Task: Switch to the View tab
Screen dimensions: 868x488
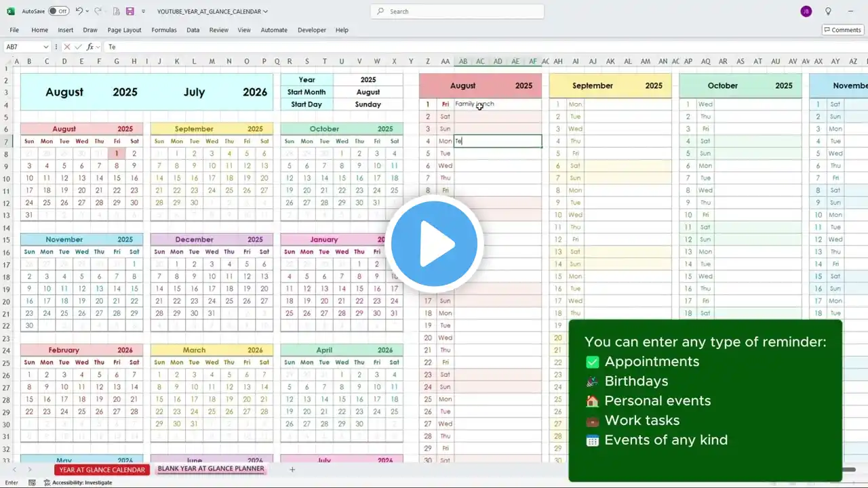Action: (244, 30)
